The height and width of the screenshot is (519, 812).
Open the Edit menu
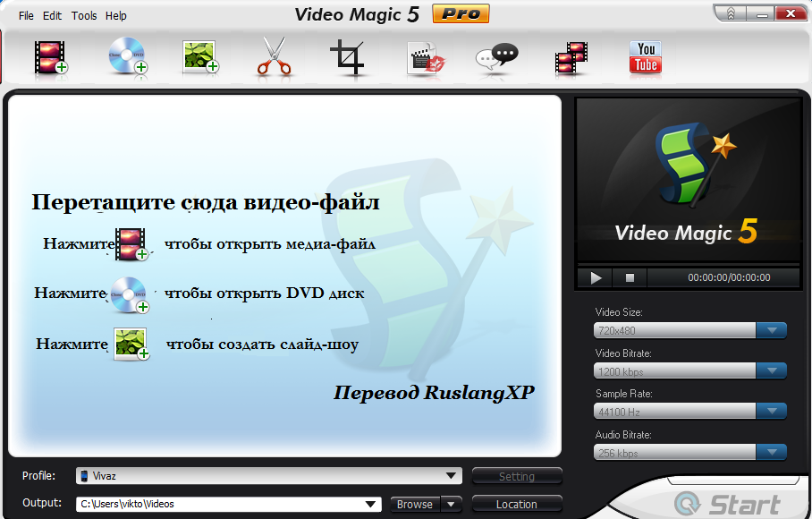52,16
